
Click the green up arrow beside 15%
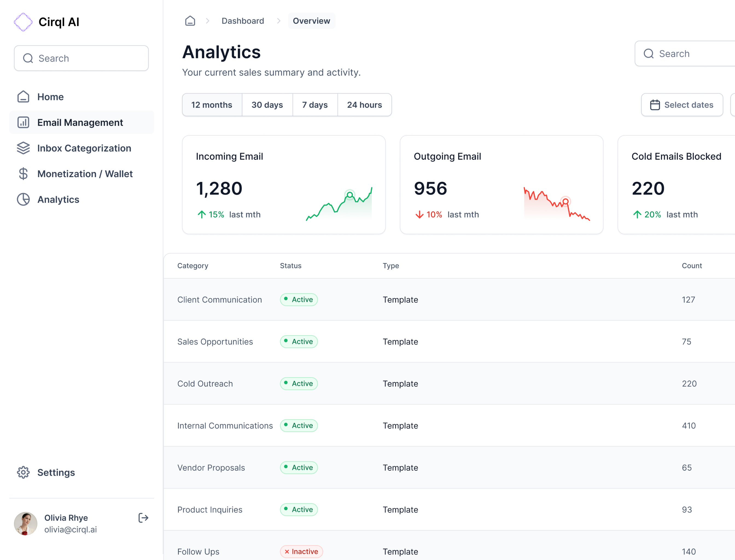tap(202, 214)
